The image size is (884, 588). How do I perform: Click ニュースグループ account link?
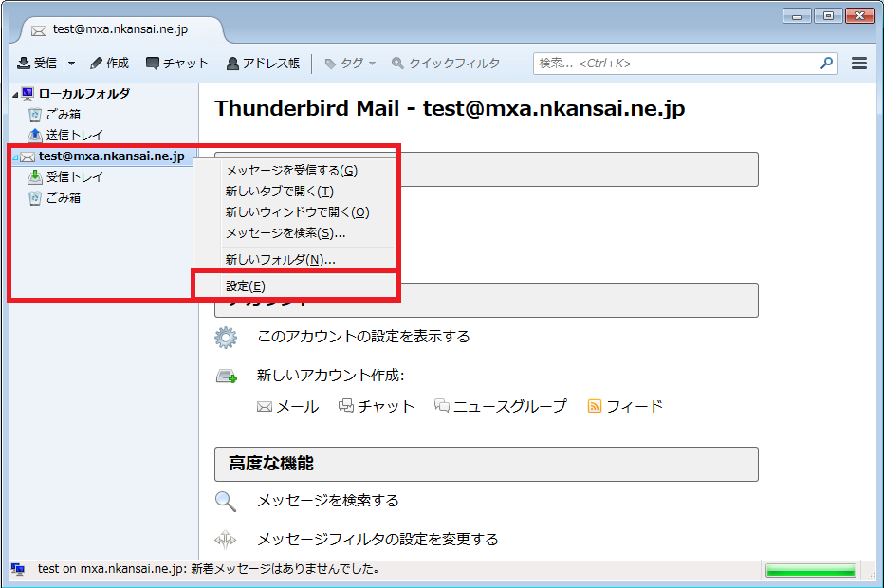pyautogui.click(x=501, y=407)
